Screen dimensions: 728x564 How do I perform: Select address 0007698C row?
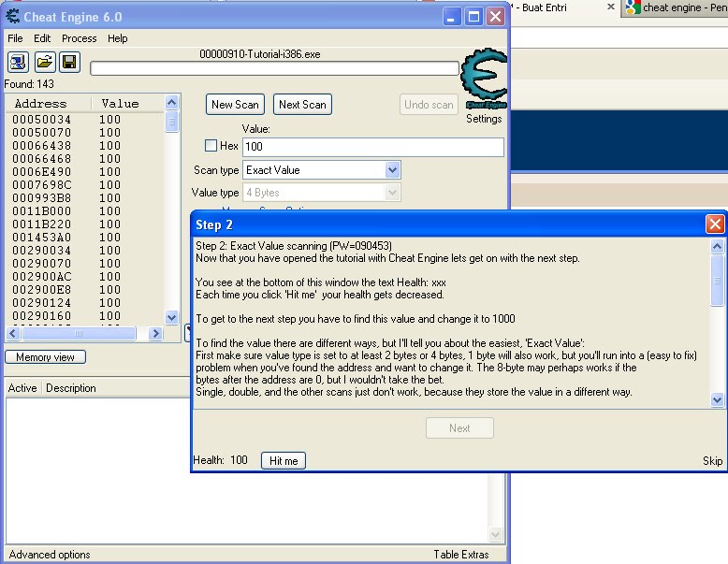tap(84, 185)
